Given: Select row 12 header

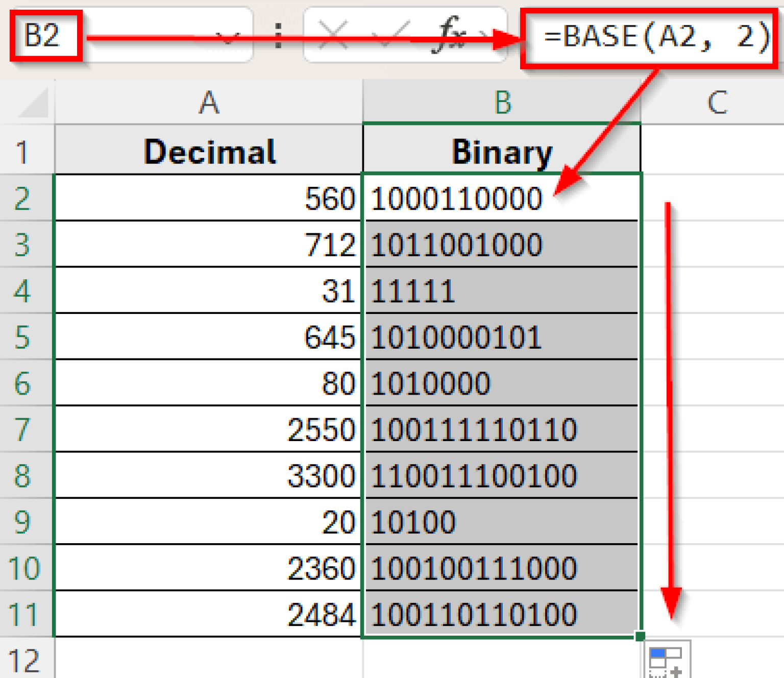Looking at the screenshot, I should [23, 661].
